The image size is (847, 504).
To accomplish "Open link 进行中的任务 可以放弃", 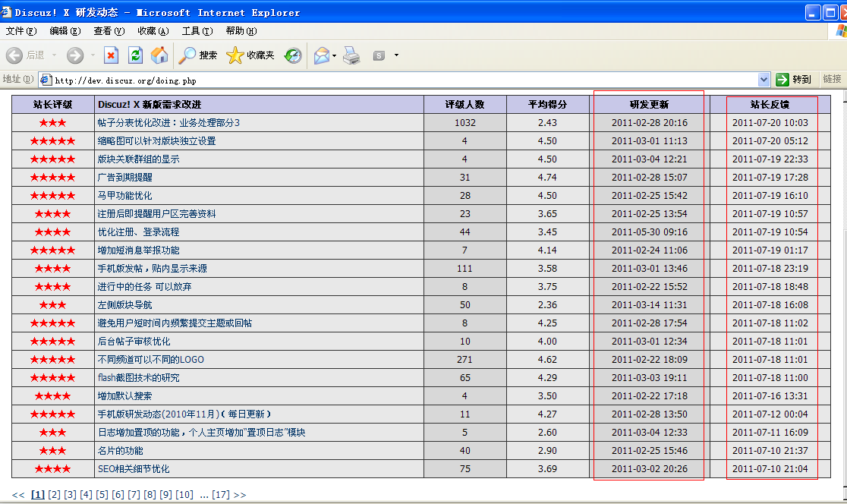I will tap(144, 287).
